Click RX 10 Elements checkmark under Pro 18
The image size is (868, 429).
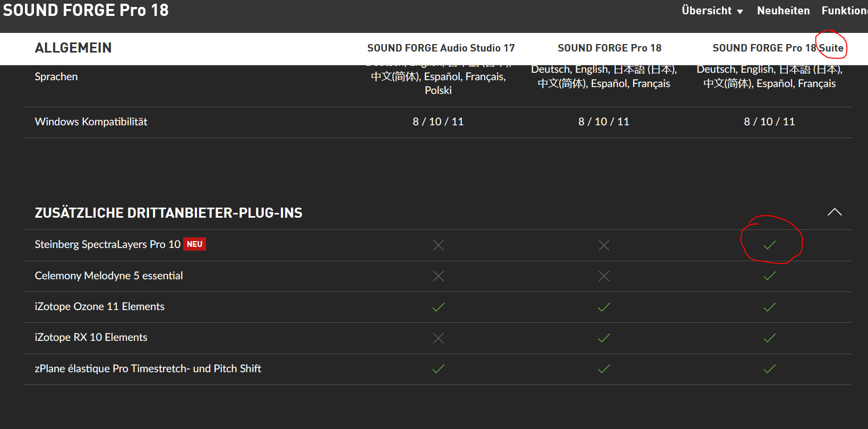click(604, 338)
